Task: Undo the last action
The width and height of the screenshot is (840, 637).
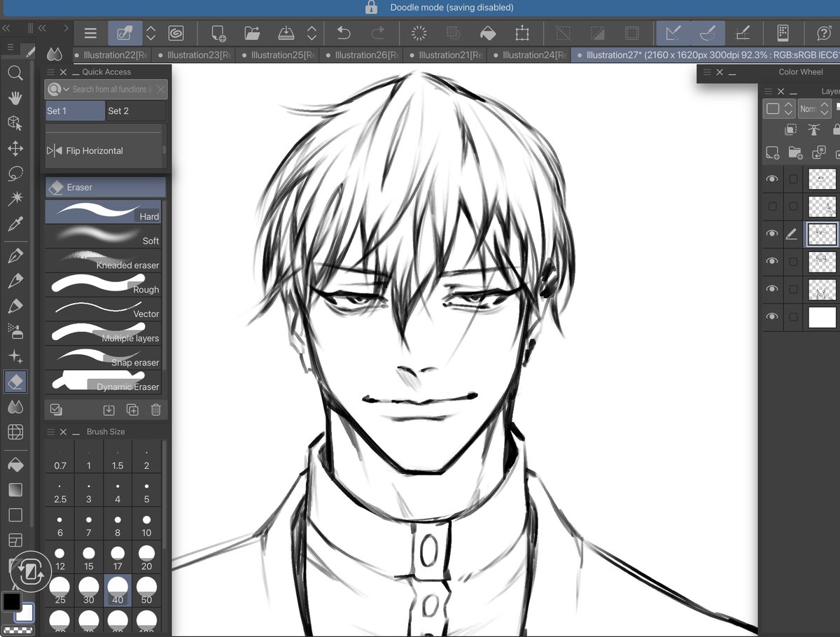Action: pos(344,33)
